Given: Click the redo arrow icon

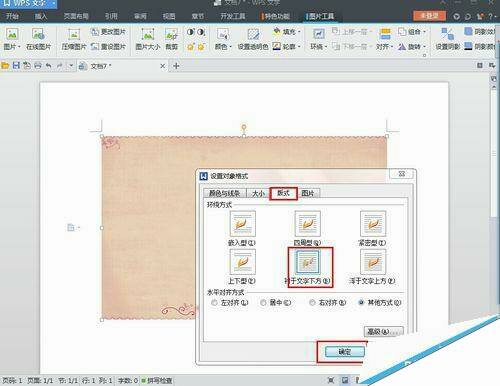Looking at the screenshot, I should (60, 66).
